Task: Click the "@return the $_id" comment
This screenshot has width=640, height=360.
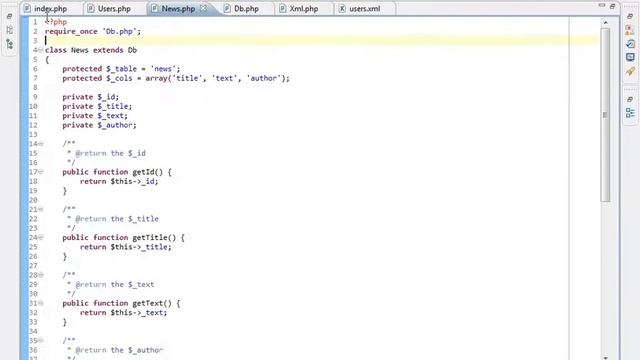Action: click(x=110, y=153)
